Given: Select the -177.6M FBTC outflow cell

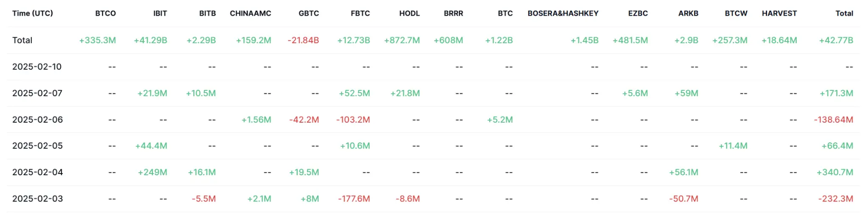Looking at the screenshot, I should coord(354,199).
